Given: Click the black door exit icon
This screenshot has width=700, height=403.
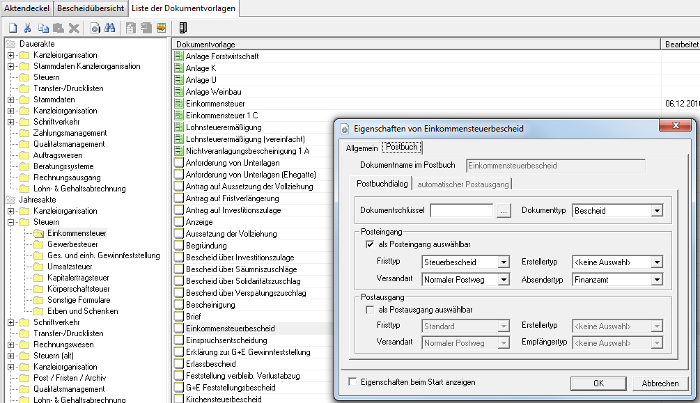Looking at the screenshot, I should click(x=183, y=29).
